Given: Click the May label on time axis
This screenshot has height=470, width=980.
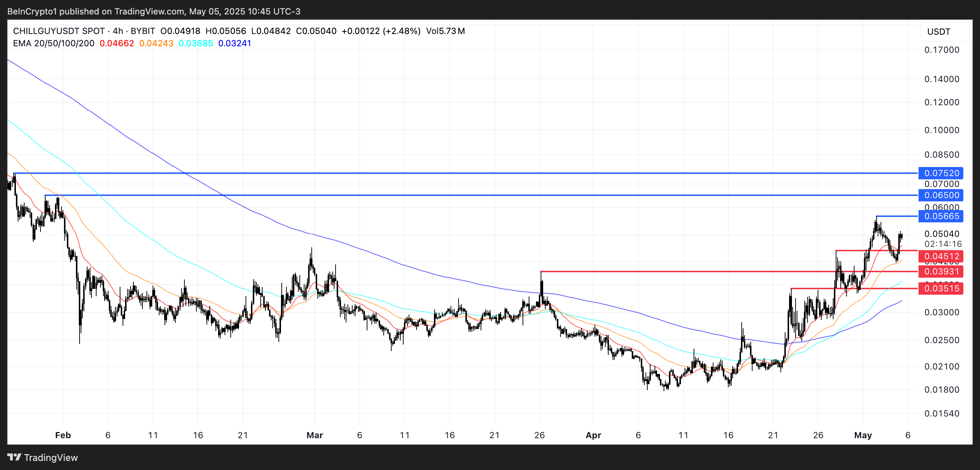Looking at the screenshot, I should coord(862,435).
